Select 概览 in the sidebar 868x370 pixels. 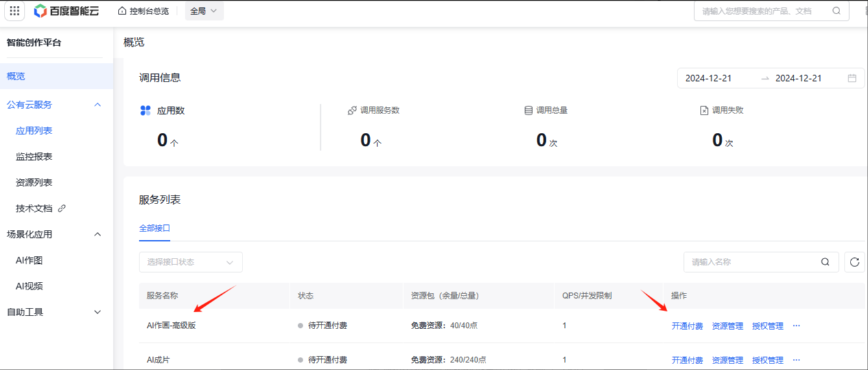[56, 76]
